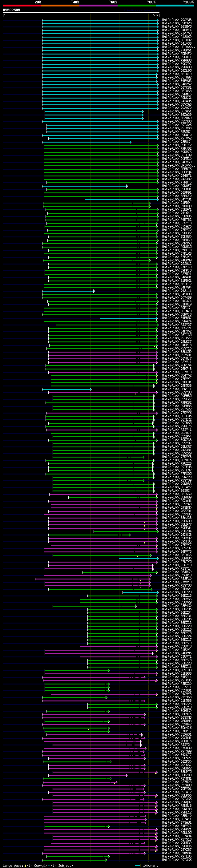The height and width of the screenshot is (868, 197).
Task: Select label UniRef100_B6ZA39
Action: (177, 115)
